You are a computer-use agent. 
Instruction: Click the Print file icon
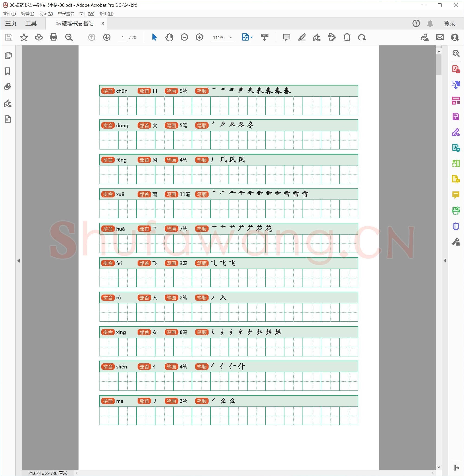coord(53,37)
